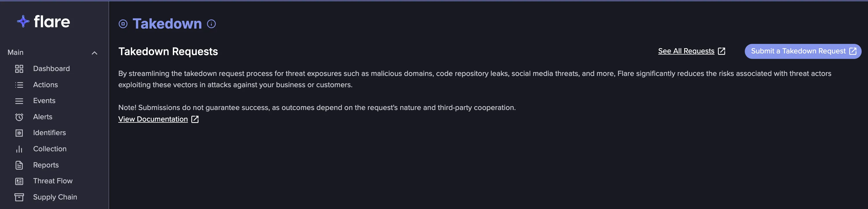The image size is (868, 209).
Task: Click the Dashboard grid icon
Action: pyautogui.click(x=19, y=69)
